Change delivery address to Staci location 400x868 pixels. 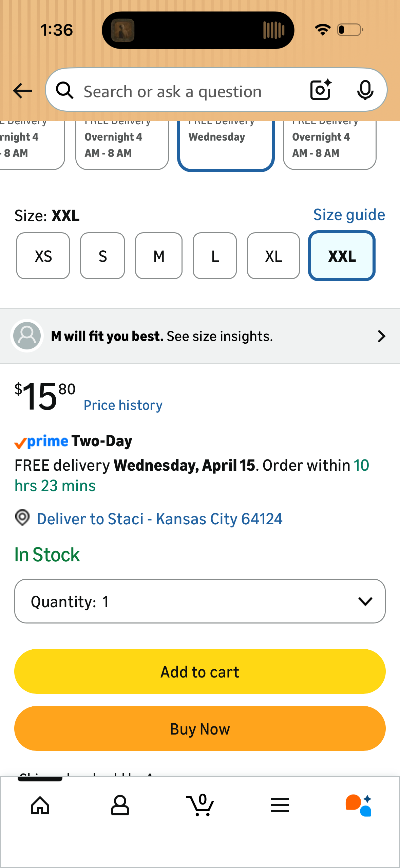tap(159, 519)
